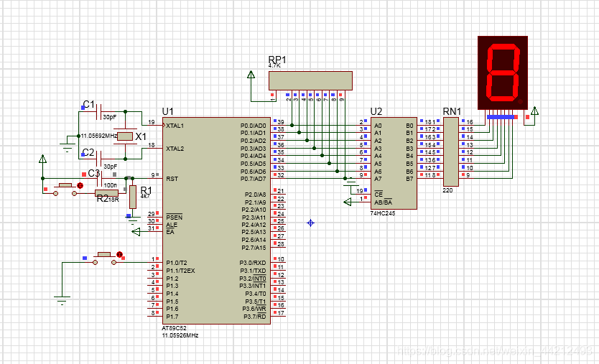Click the ground symbol beside the crystal
This screenshot has height=364, width=599.
[x=67, y=148]
